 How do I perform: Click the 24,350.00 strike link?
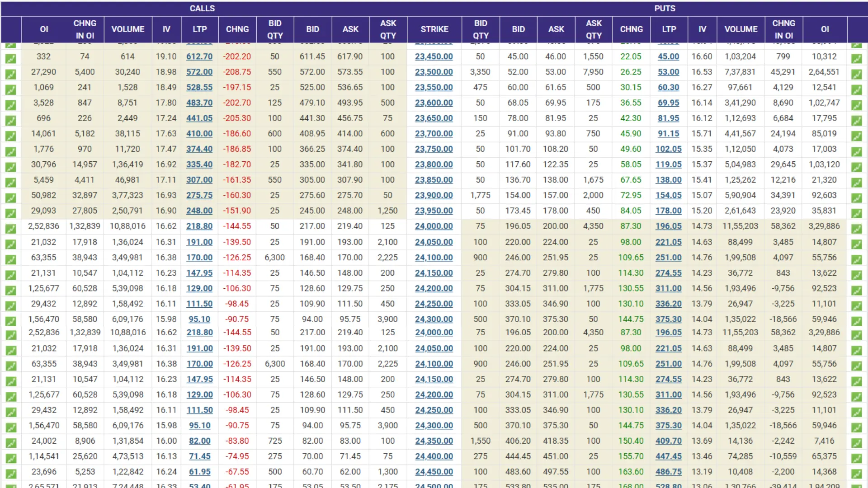tap(434, 441)
